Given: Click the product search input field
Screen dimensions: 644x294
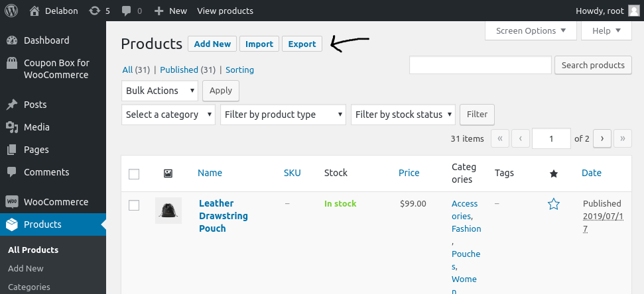Looking at the screenshot, I should pos(481,65).
